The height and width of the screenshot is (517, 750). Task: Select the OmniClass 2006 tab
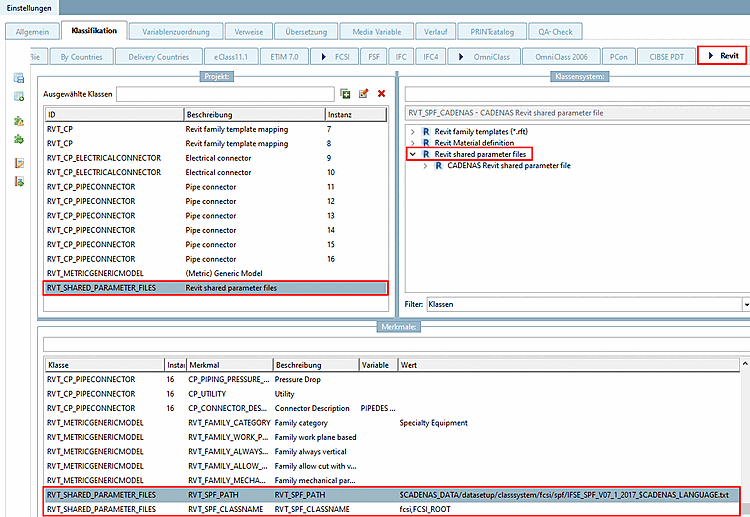click(x=561, y=56)
